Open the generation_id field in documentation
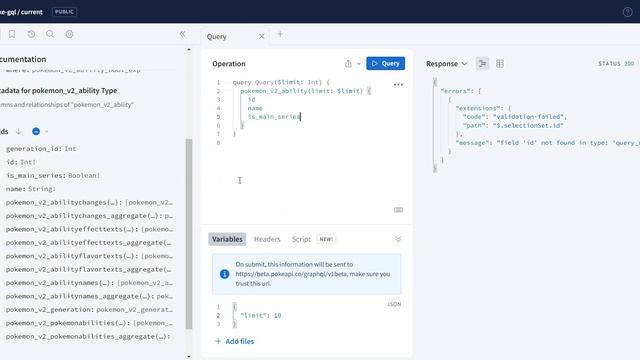This screenshot has width=640, height=360. click(41, 149)
